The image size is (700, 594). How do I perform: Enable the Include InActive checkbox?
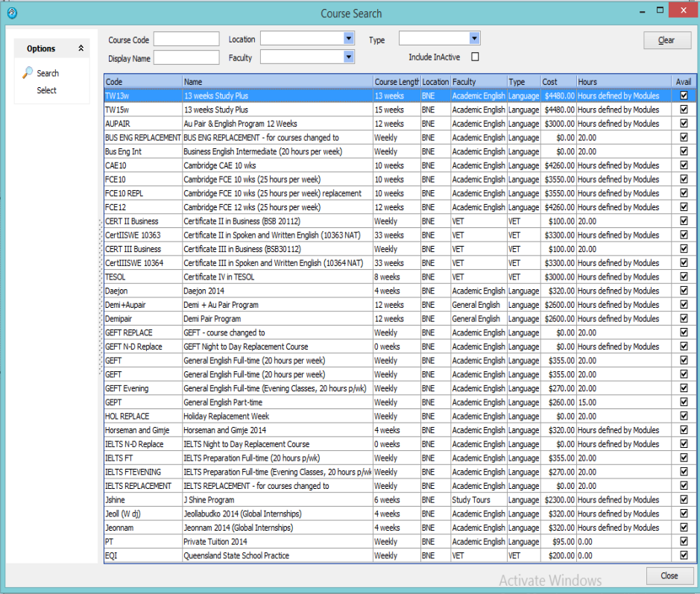pos(475,57)
